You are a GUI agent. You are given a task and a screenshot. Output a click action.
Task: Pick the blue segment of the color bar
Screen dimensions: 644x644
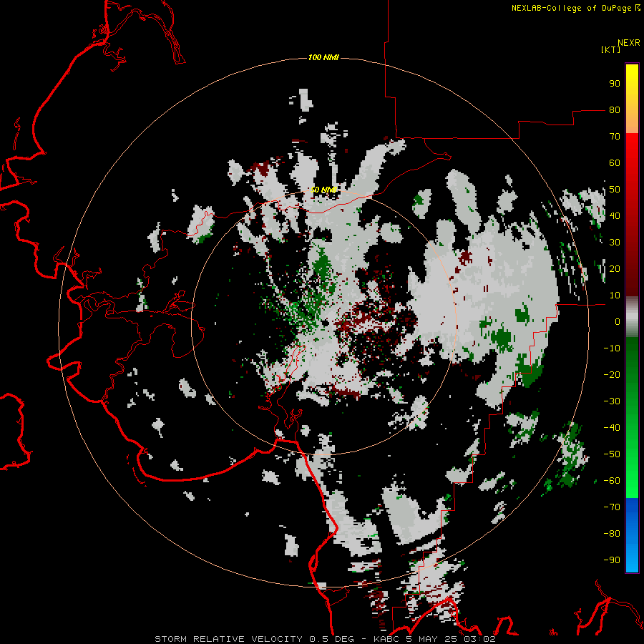(x=632, y=535)
